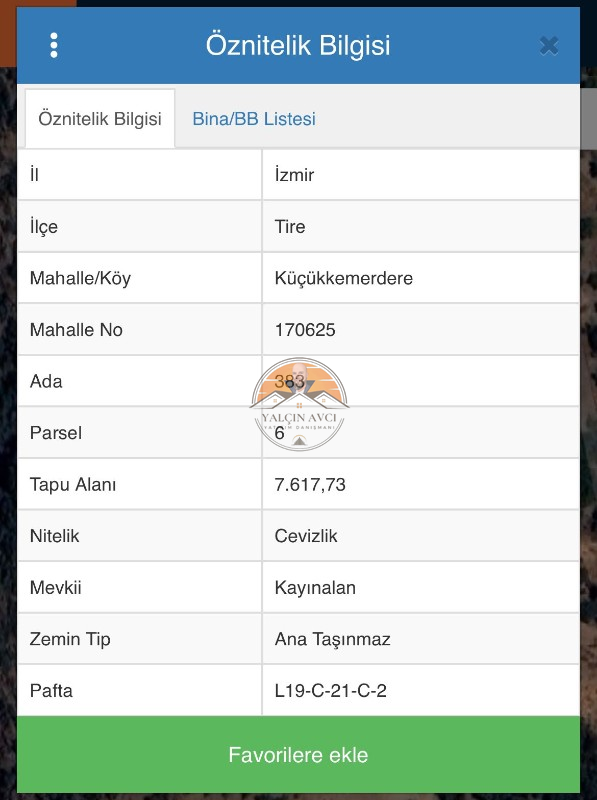Click the dialog title Öznitelik Bilgisi header
The image size is (597, 800).
coord(298,45)
